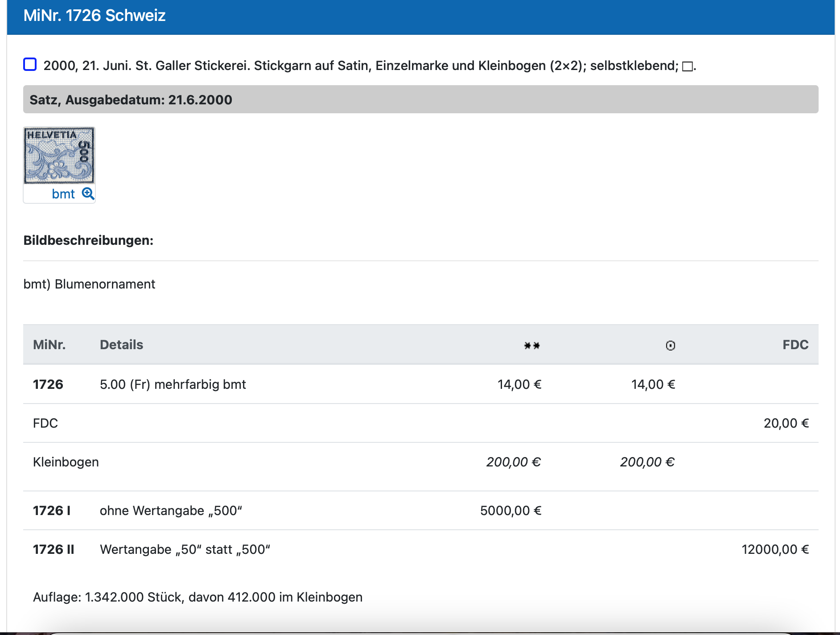Open the HELVETIA 500 stamp thumbnail
This screenshot has height=635, width=840.
[x=59, y=155]
